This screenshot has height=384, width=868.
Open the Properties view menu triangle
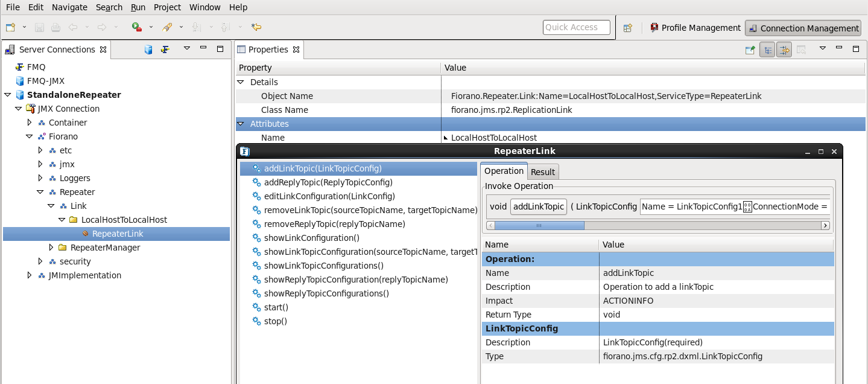(x=822, y=48)
